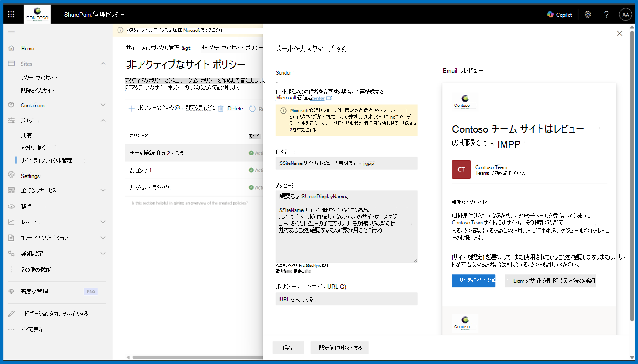The height and width of the screenshot is (364, 638).
Task: Open Settings in the left navigation
Action: (x=30, y=176)
